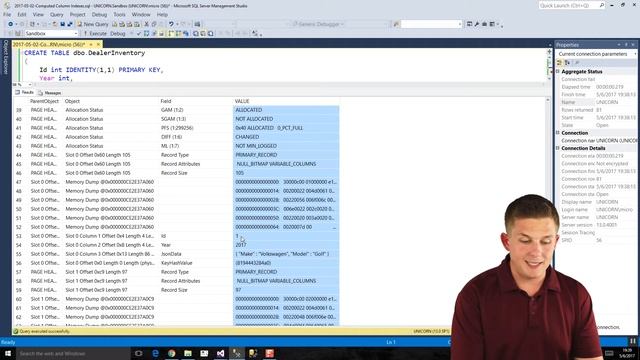Click the Undo arrow icon
Viewport: 640px width, 360px height.
(x=171, y=24)
